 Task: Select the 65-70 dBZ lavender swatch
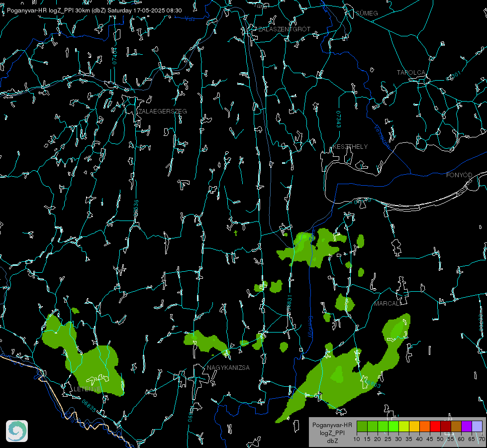pyautogui.click(x=477, y=427)
